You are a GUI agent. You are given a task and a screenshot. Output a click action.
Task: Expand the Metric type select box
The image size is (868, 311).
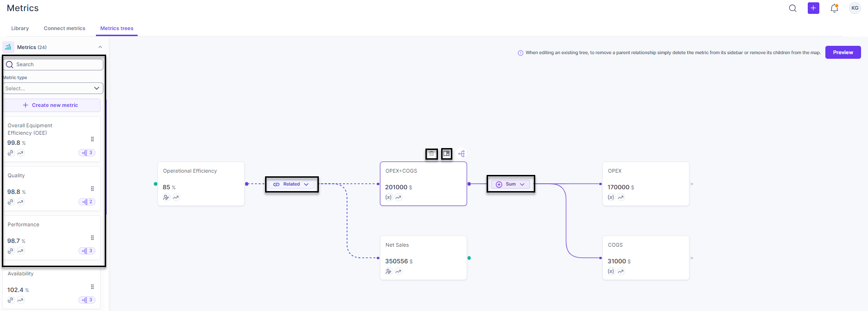pos(53,88)
